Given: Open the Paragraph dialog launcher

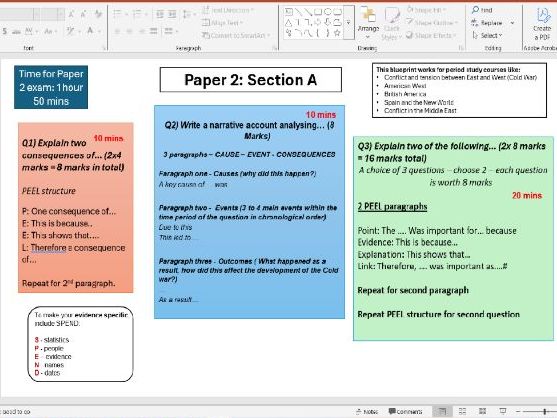Looking at the screenshot, I should coord(275,48).
